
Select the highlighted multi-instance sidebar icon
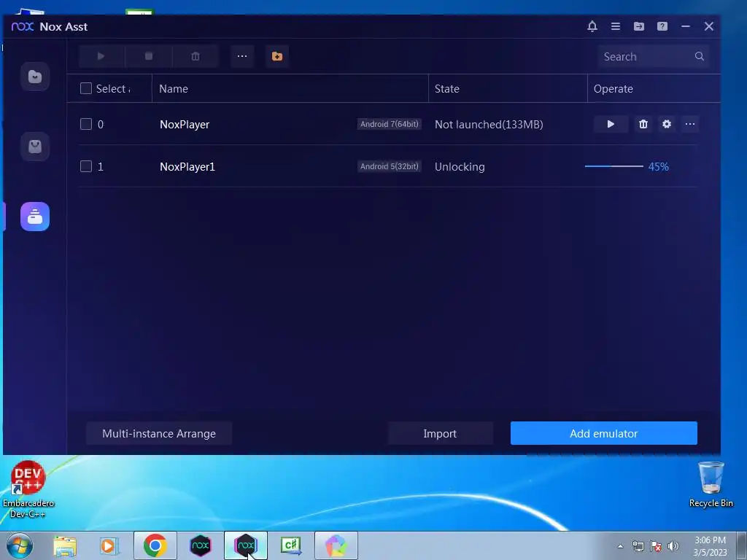tap(35, 217)
